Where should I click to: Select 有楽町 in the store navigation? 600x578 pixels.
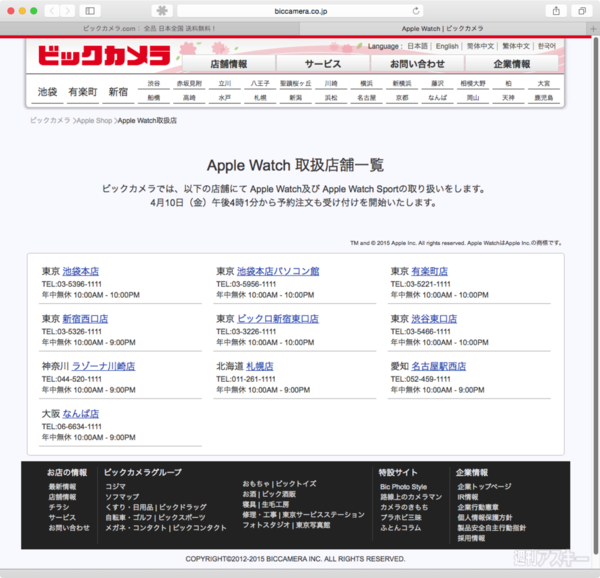click(83, 92)
